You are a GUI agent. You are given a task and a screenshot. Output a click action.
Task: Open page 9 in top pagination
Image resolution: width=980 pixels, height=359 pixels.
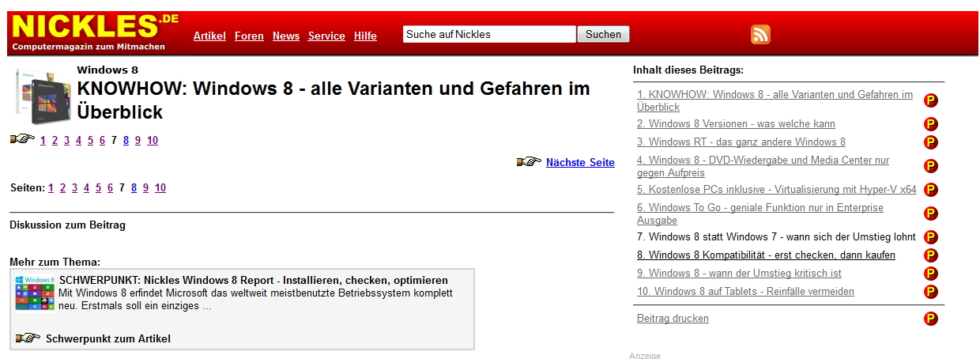pos(138,140)
